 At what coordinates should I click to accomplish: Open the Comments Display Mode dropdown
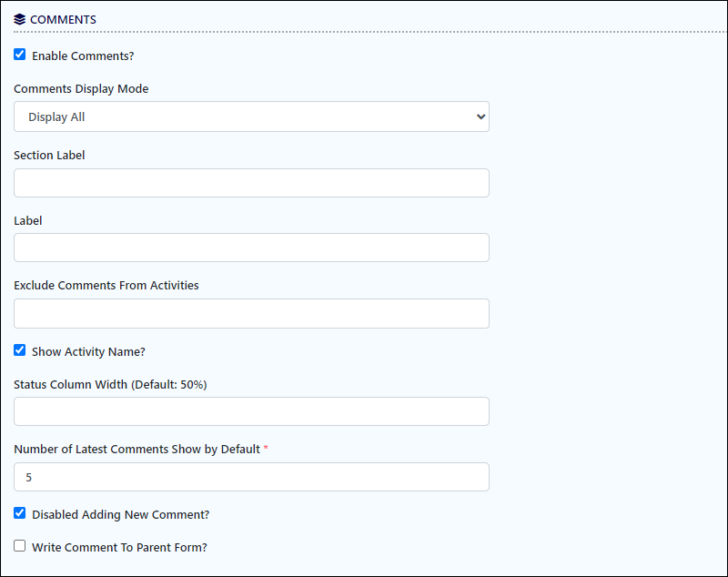point(252,116)
